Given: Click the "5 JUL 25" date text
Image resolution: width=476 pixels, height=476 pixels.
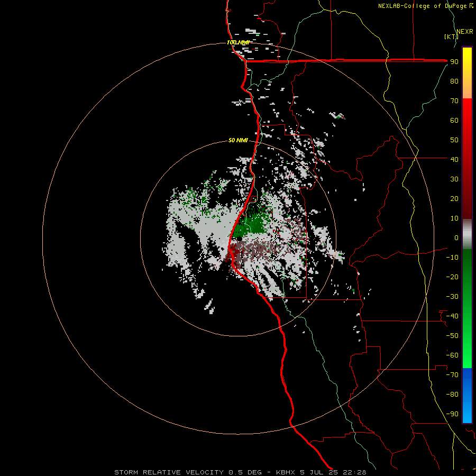Looking at the screenshot, I should (x=319, y=472).
